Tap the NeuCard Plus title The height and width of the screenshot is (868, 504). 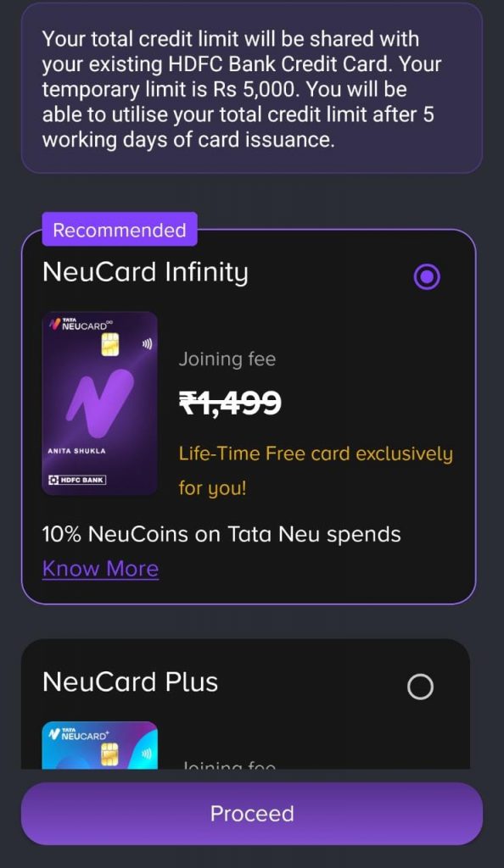130,682
